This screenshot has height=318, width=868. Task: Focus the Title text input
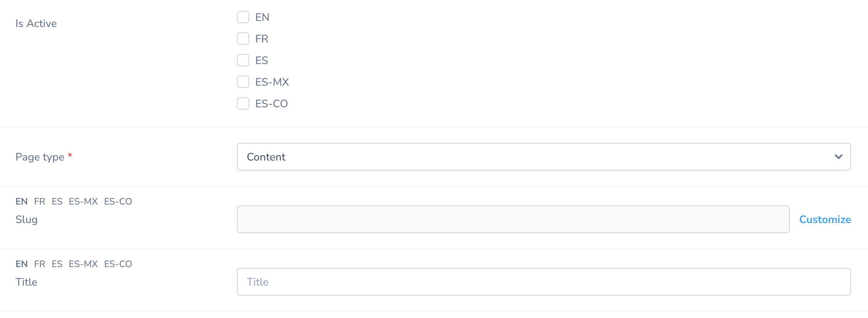tap(543, 282)
